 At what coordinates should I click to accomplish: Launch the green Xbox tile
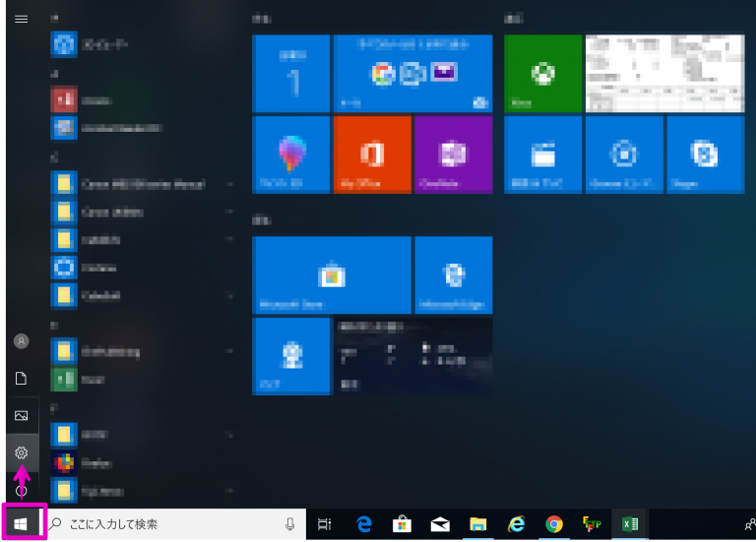pyautogui.click(x=543, y=73)
